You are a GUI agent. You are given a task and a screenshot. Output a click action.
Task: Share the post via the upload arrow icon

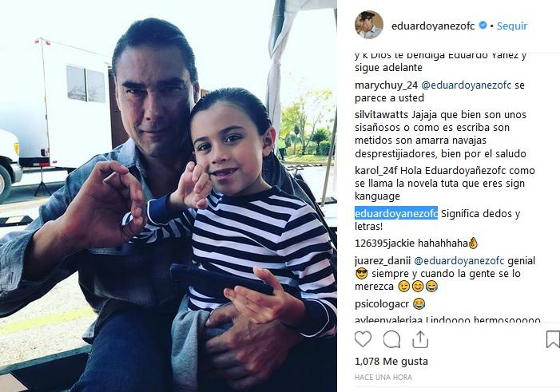tap(420, 339)
